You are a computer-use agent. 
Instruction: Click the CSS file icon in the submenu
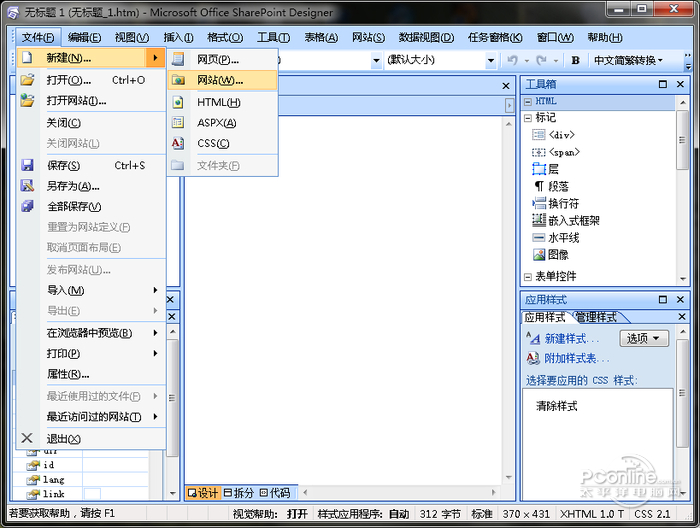[178, 143]
